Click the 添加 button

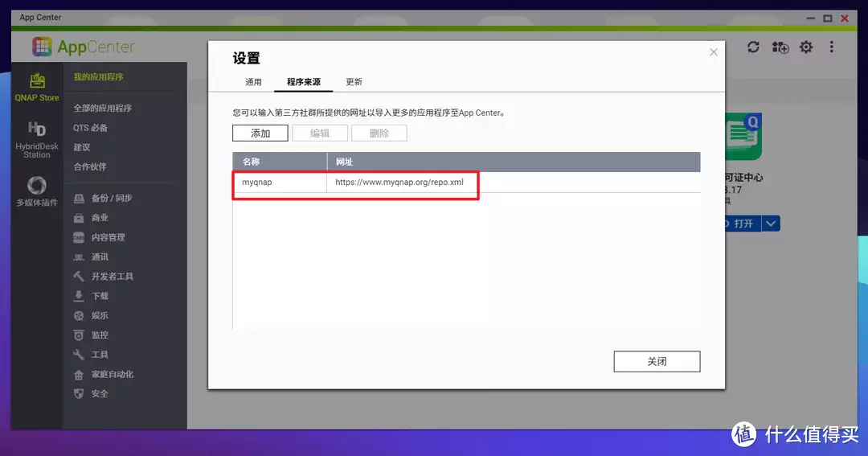coord(260,133)
